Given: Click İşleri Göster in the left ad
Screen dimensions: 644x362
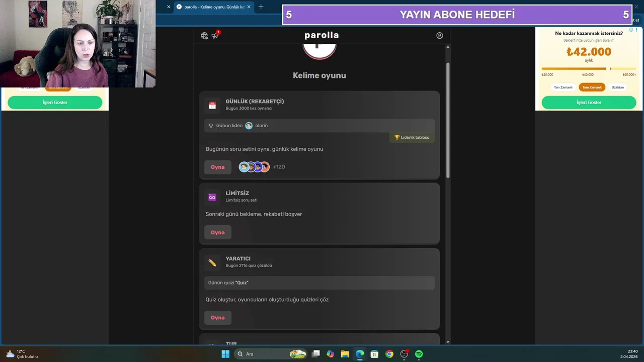Looking at the screenshot, I should [55, 102].
